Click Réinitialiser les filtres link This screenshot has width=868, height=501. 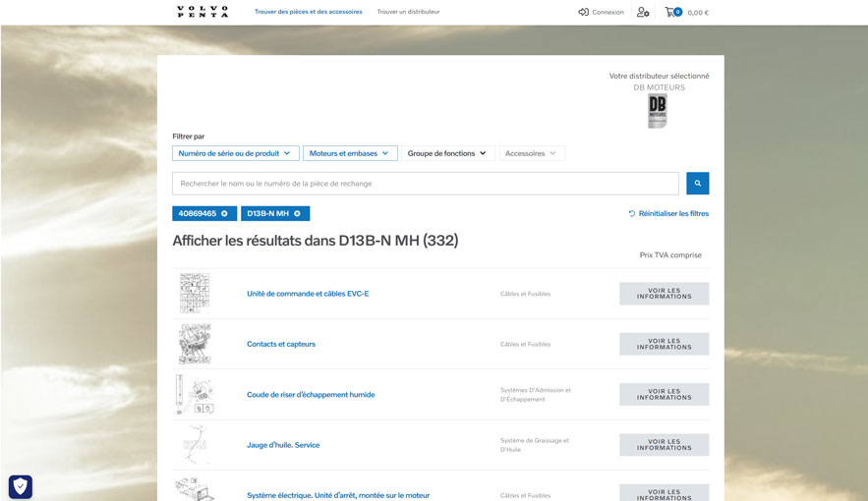click(668, 213)
